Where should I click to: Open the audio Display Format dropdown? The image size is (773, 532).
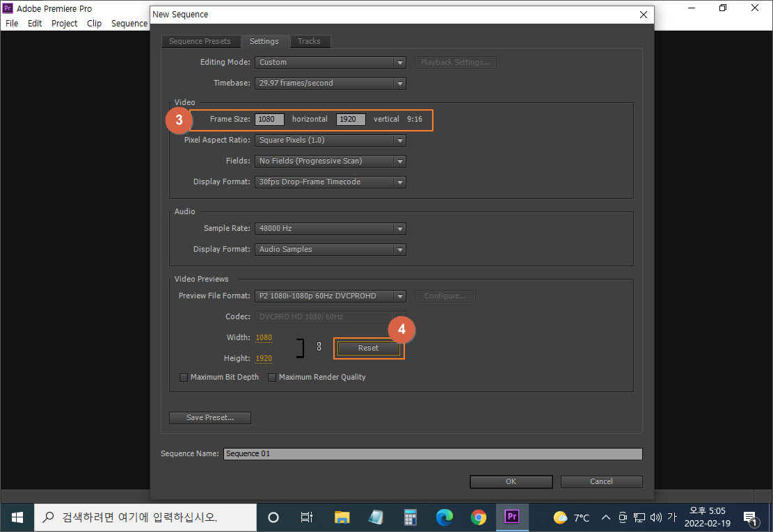click(x=330, y=249)
